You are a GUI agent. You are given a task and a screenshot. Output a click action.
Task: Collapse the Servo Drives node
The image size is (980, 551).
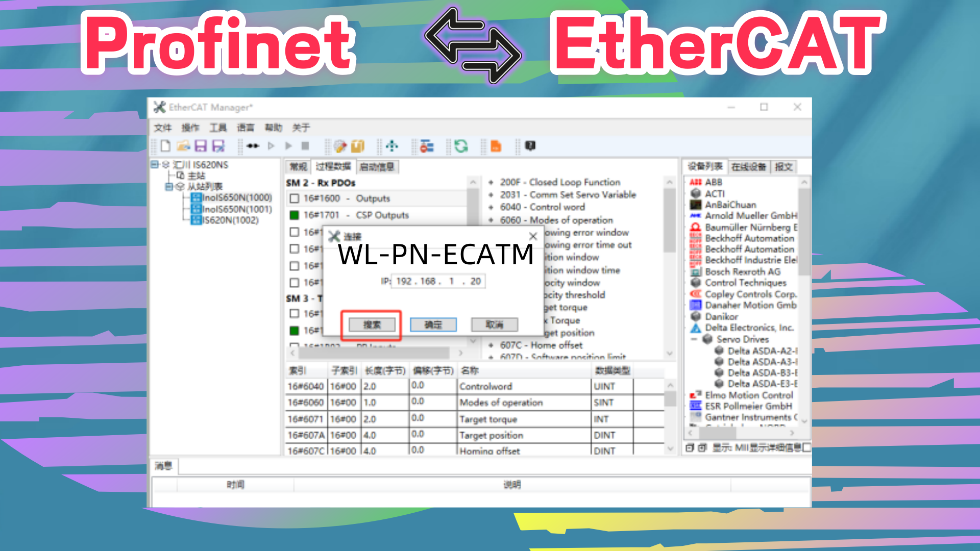pyautogui.click(x=694, y=339)
